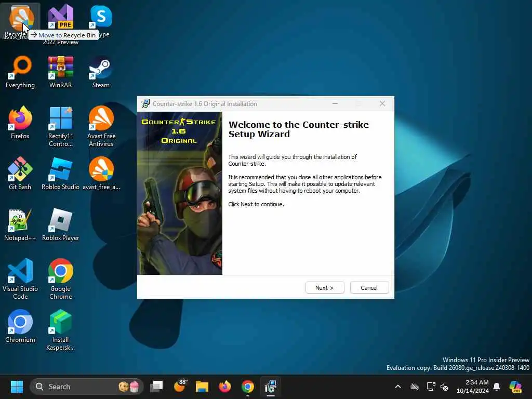
Task: Open the notifications bell icon
Action: click(497, 387)
